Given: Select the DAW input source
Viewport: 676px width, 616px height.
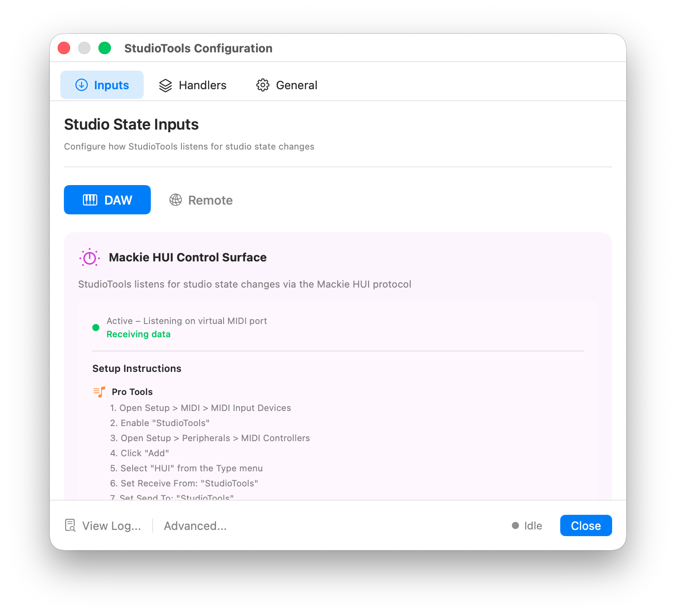Looking at the screenshot, I should click(x=107, y=200).
